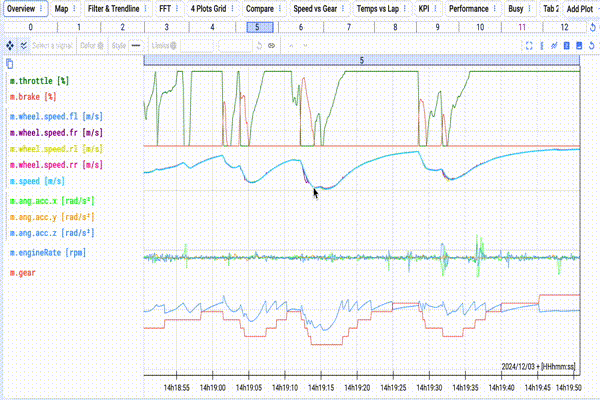Viewport: 600px width, 400px height.
Task: Click the move/pan cross-arrows icon
Action: 10,45
